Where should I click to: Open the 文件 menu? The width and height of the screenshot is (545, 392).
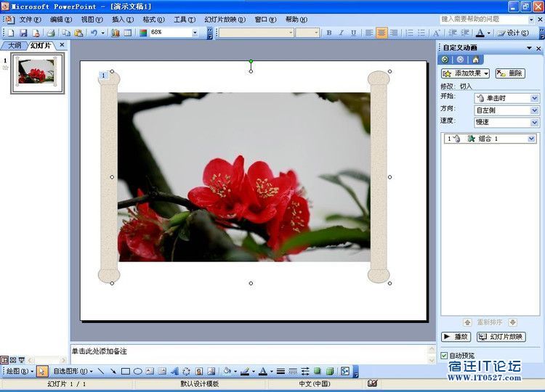30,20
